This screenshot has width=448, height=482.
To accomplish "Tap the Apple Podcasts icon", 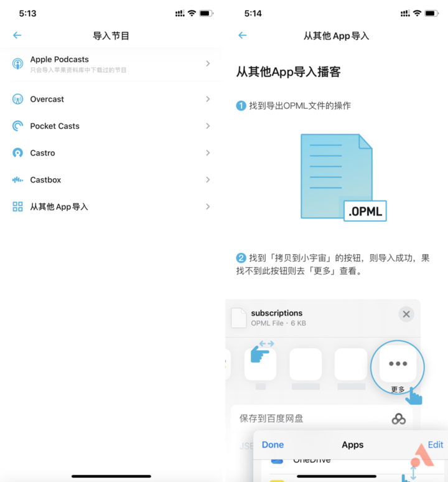I will pyautogui.click(x=17, y=64).
